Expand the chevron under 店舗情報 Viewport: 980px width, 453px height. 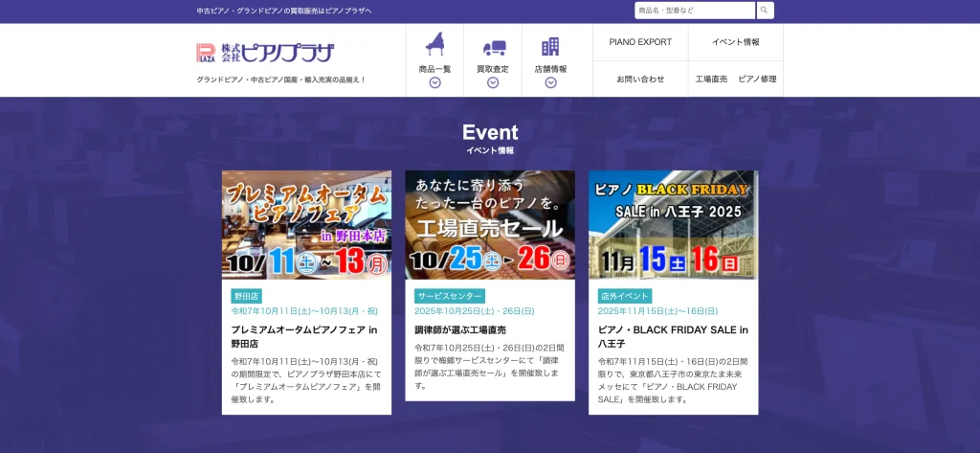pos(550,82)
